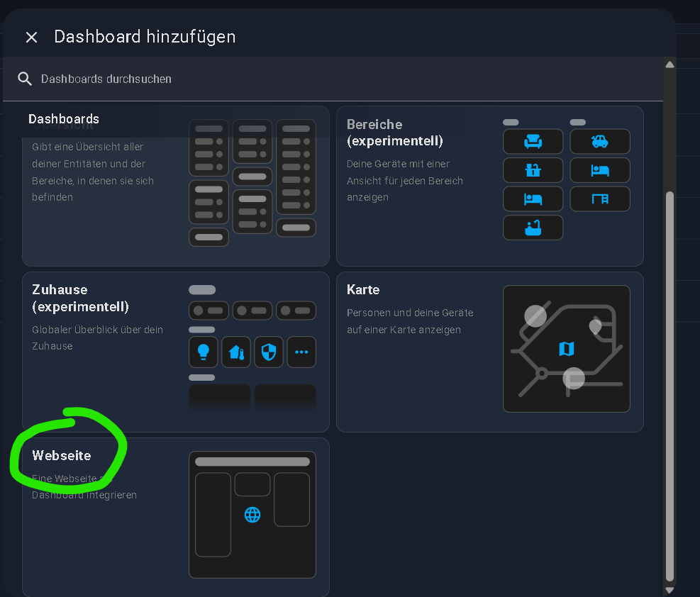Click the three-dots icon in Zuhause preview

click(x=301, y=352)
